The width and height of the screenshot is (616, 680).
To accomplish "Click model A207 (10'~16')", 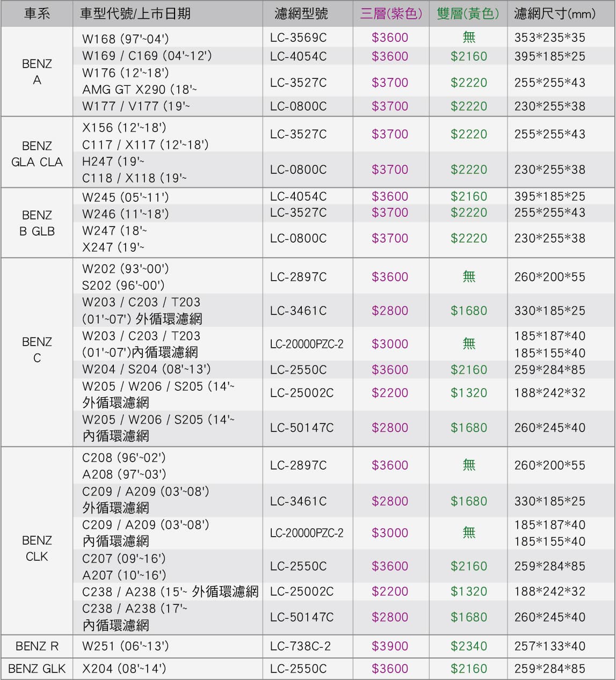I will pyautogui.click(x=124, y=575).
